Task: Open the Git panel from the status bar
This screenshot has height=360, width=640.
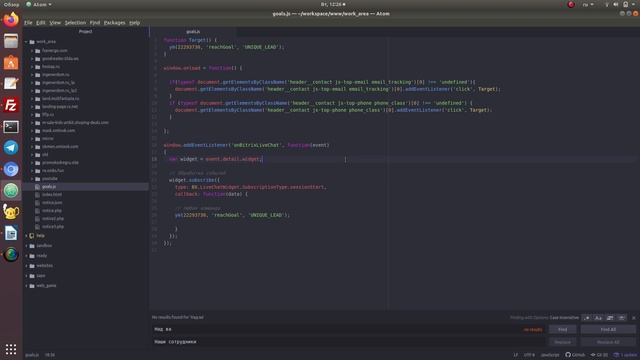Action: pos(599,355)
